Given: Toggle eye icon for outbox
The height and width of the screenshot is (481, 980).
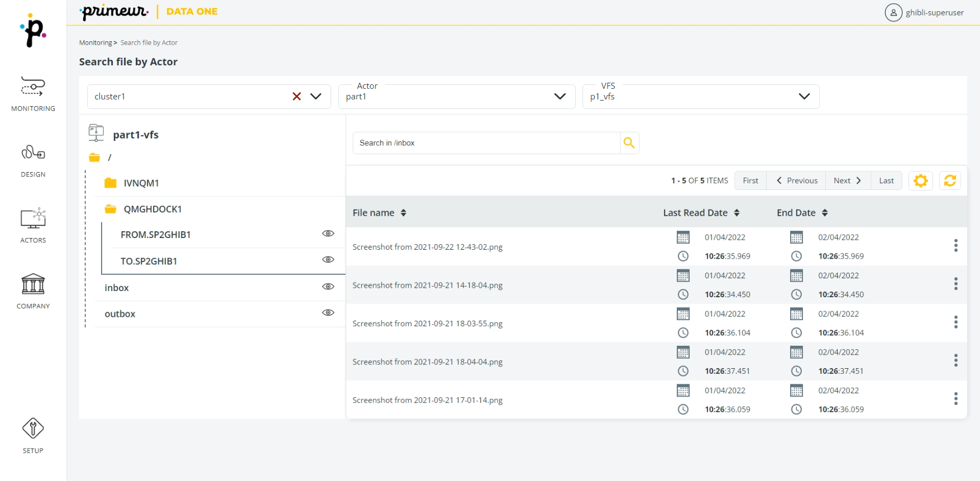Looking at the screenshot, I should 328,313.
